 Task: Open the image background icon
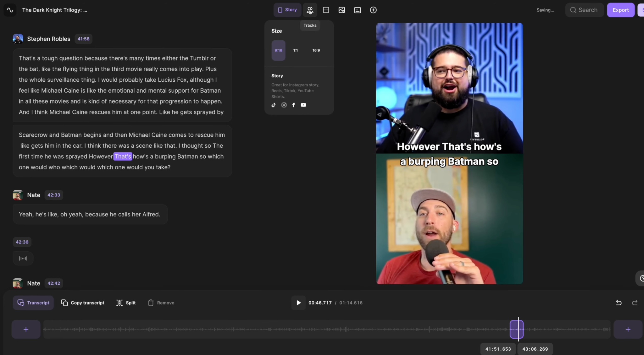[x=341, y=10]
